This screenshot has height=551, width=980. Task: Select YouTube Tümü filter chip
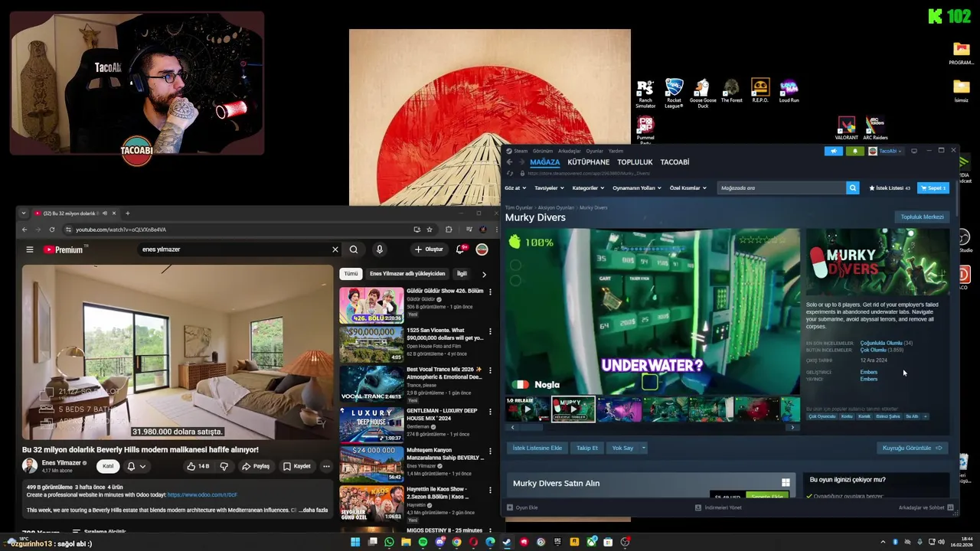tap(351, 273)
